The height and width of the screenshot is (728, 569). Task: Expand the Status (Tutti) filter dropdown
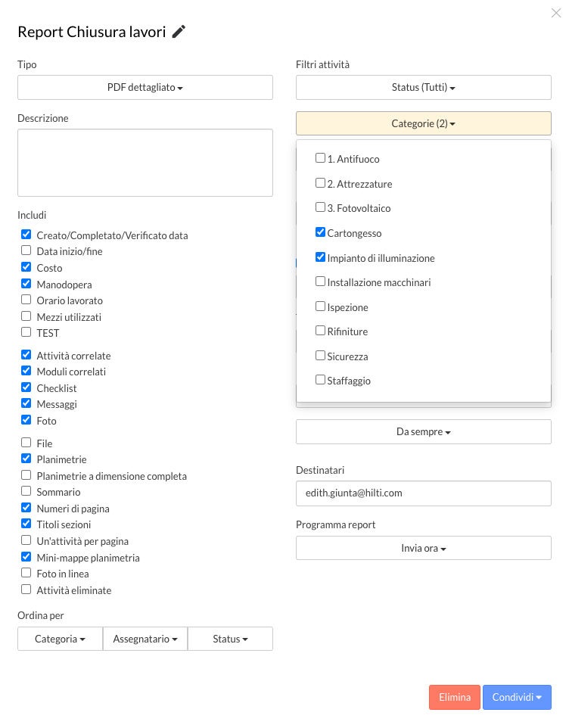point(423,87)
